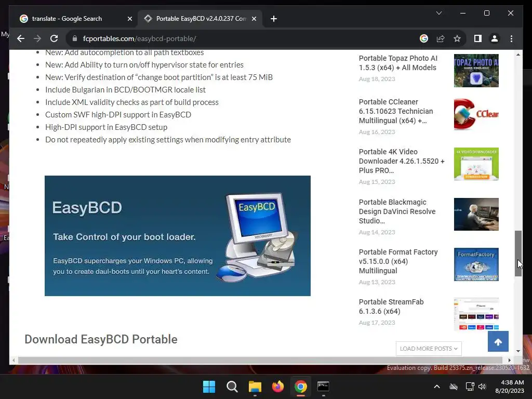Click the Aug 16, 2023 post date
The width and height of the screenshot is (532, 399).
tap(377, 132)
